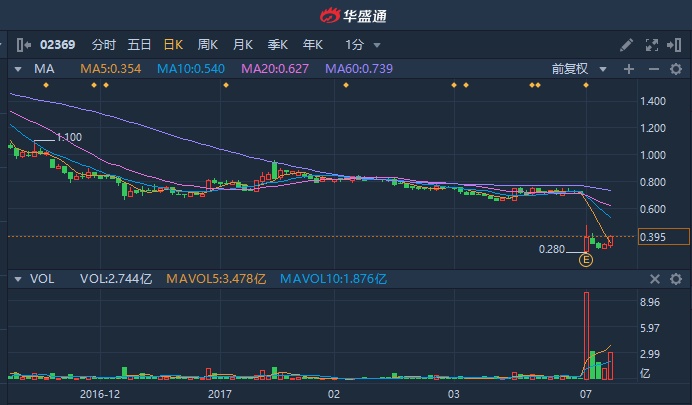The image size is (692, 405).
Task: Click diamond marker above 07 gridline
Action: 586,85
